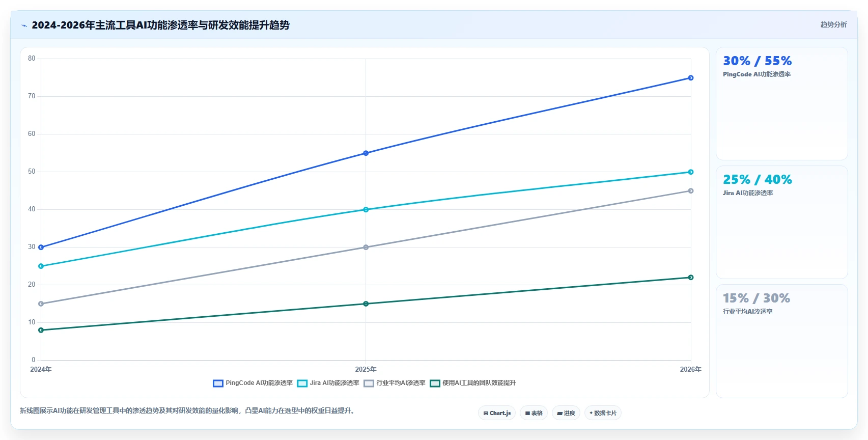Toggle the 使用AI工具的团队效能提升 legend label
Viewport: 868px width, 440px height.
click(x=479, y=383)
